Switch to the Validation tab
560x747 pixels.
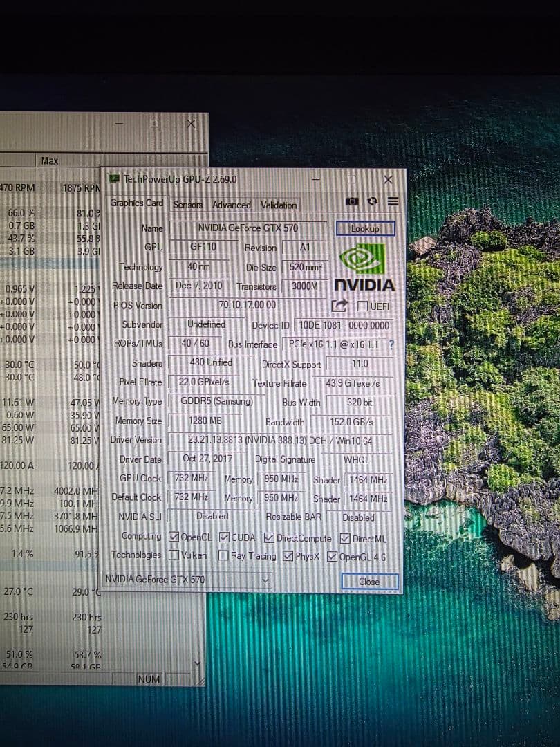pos(279,205)
